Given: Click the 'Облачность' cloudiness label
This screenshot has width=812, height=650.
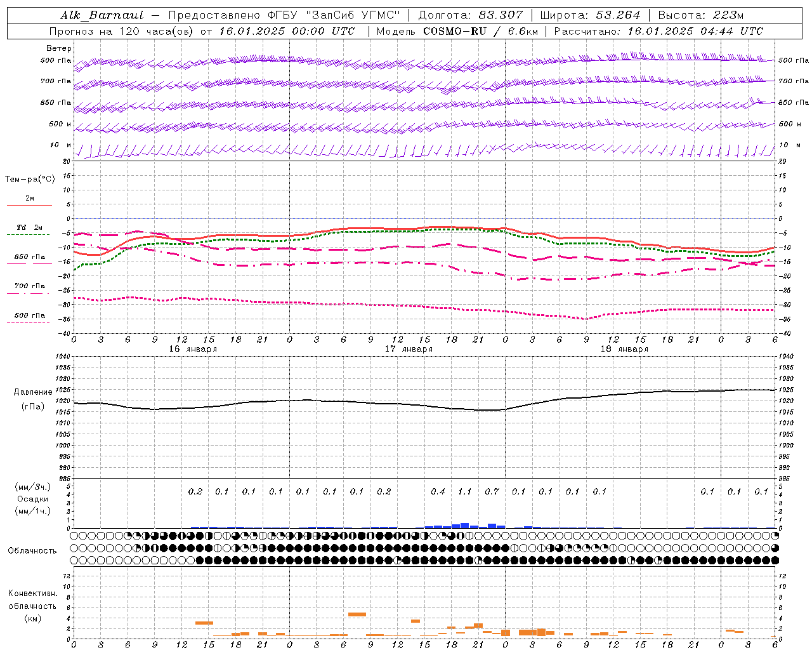Looking at the screenshot, I should [x=32, y=551].
